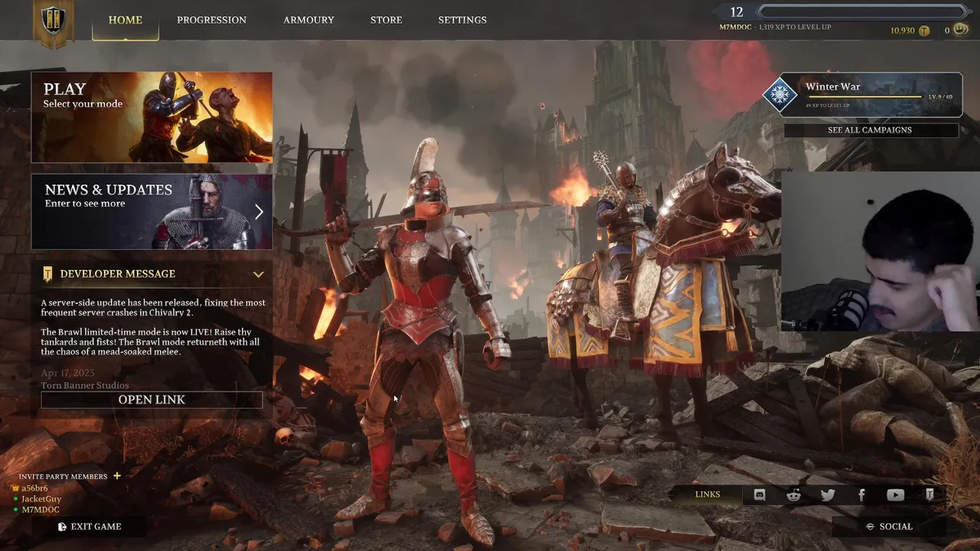
Task: Open the Play select your mode tile
Action: [x=152, y=117]
